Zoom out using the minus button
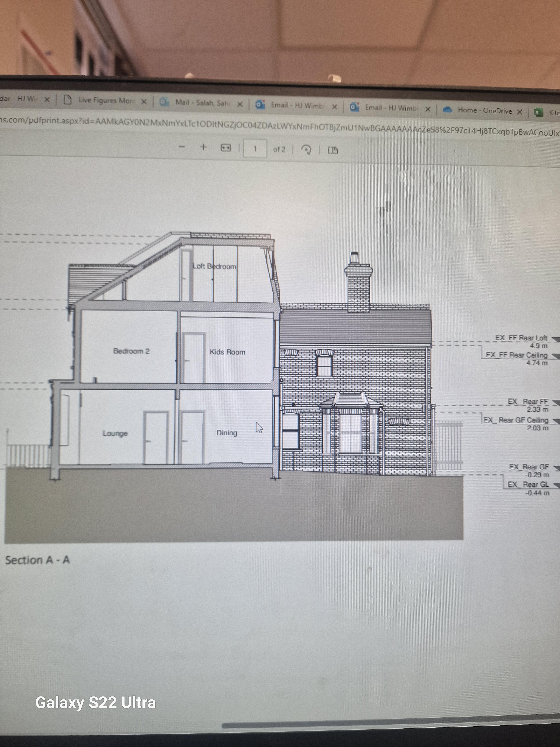Screen dimensions: 560x747 point(182,147)
